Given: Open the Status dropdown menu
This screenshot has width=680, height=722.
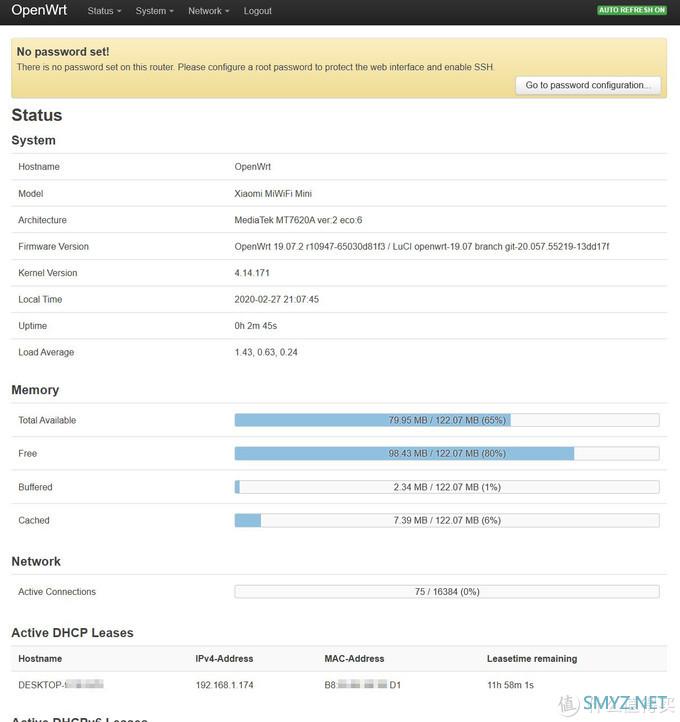Looking at the screenshot, I should click(x=105, y=11).
